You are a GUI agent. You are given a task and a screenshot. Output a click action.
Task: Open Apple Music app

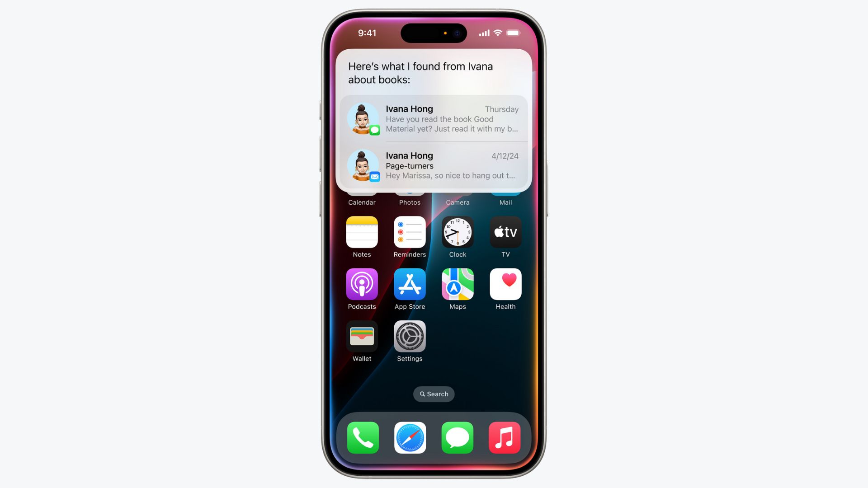[505, 437]
